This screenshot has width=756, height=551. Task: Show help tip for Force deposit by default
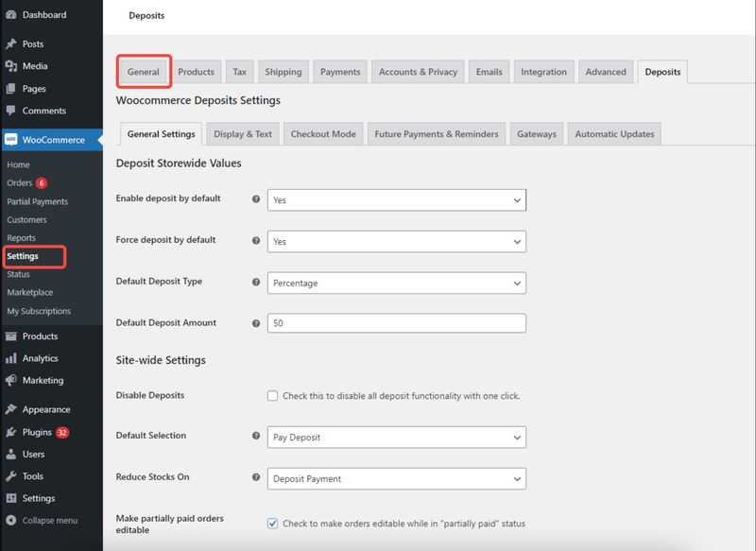256,241
